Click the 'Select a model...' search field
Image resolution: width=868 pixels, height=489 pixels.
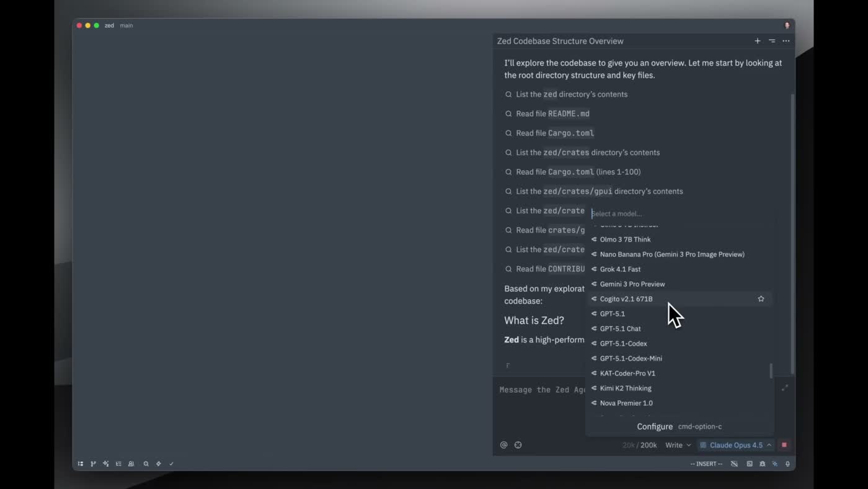680,213
